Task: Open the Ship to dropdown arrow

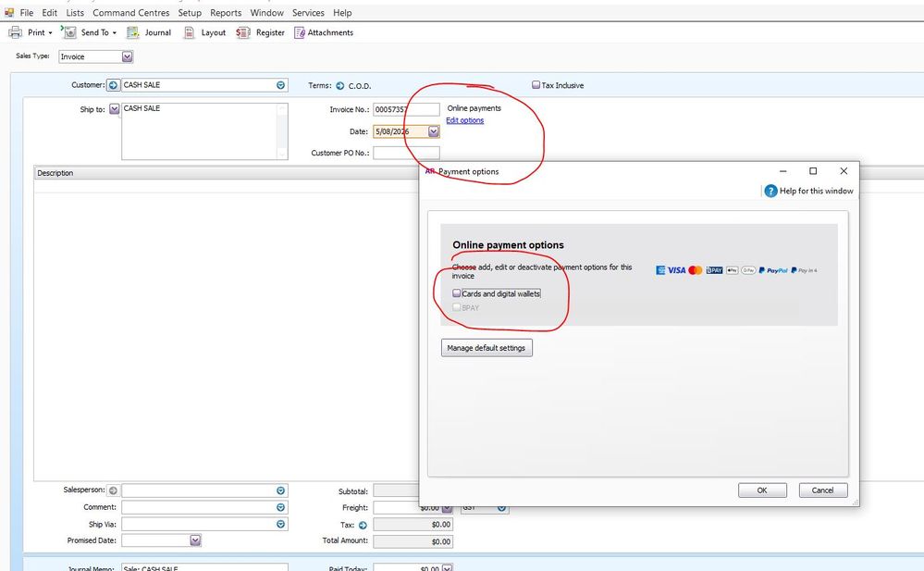Action: 115,109
